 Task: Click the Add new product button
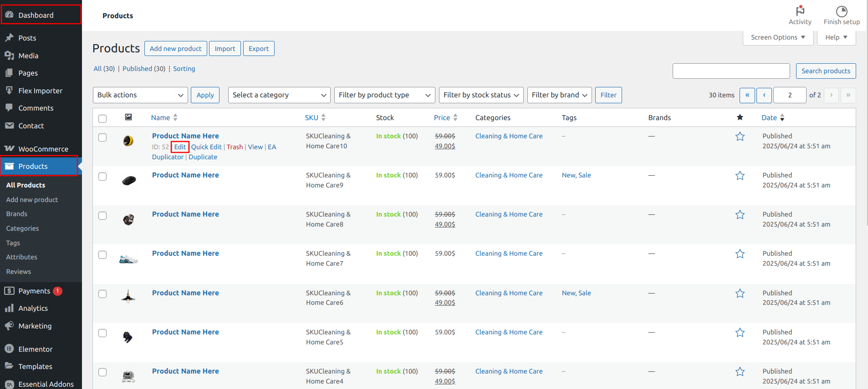click(x=176, y=49)
